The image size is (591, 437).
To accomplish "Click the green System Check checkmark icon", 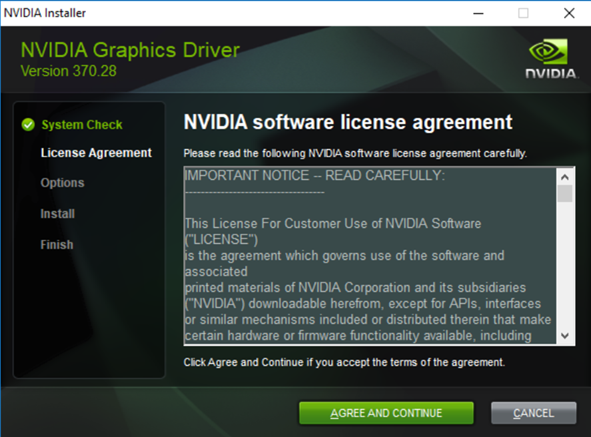I will coord(28,124).
